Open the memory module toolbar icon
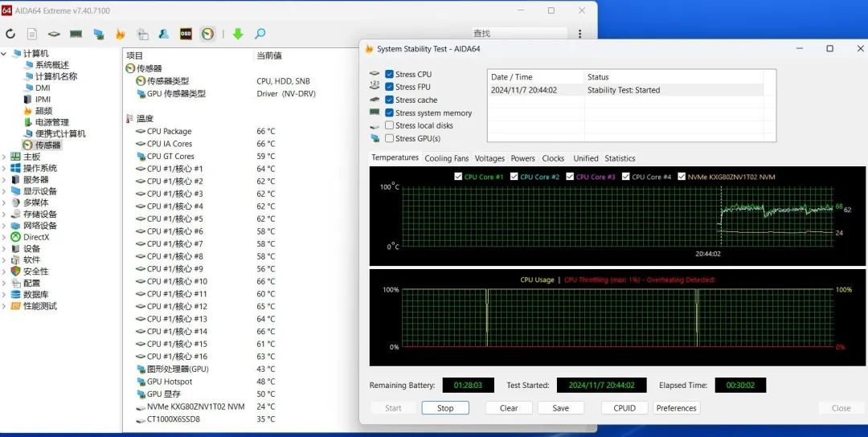The width and height of the screenshot is (868, 437). (76, 34)
